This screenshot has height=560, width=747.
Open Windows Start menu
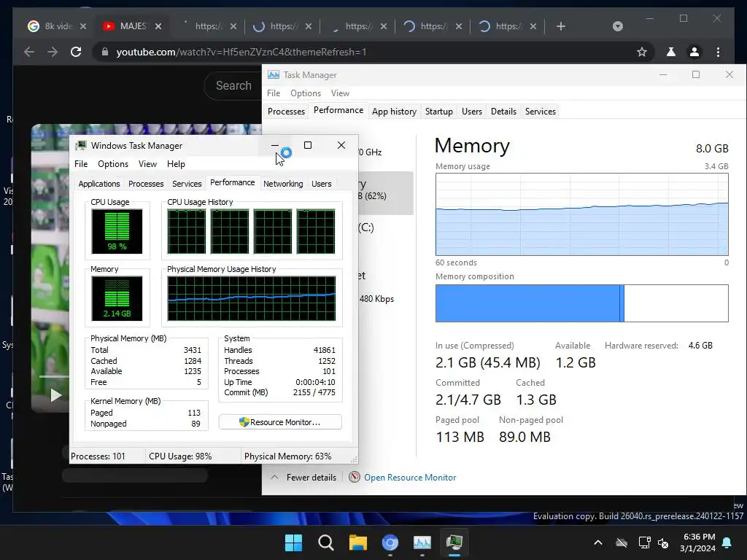(x=293, y=542)
